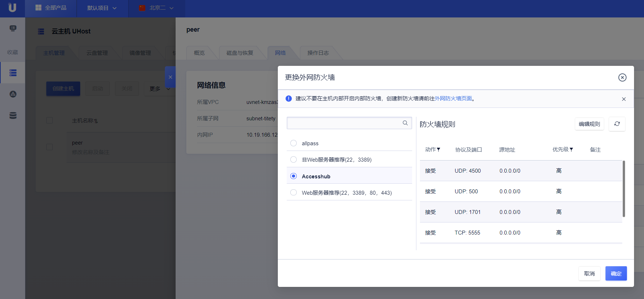This screenshot has width=644, height=299.
Task: Click the 源地址 column header
Action: [507, 149]
